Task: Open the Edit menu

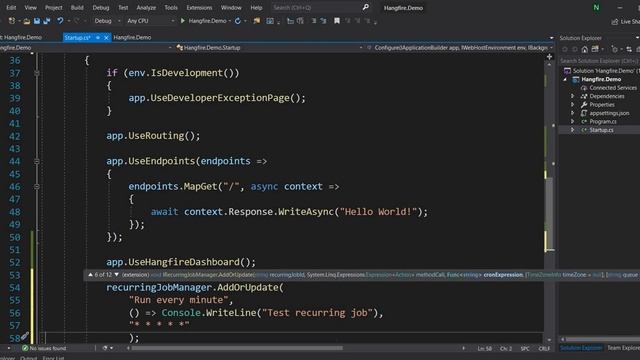Action: 11,7
